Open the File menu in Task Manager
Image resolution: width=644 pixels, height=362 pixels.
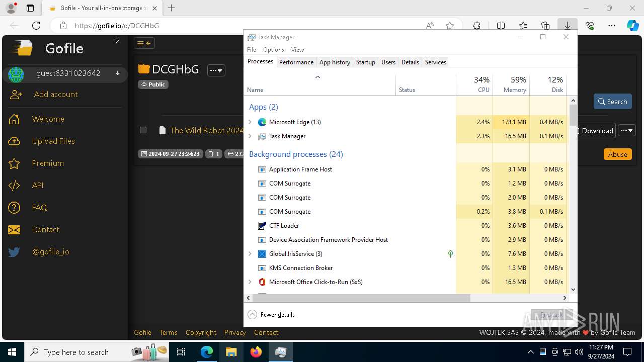pyautogui.click(x=252, y=50)
